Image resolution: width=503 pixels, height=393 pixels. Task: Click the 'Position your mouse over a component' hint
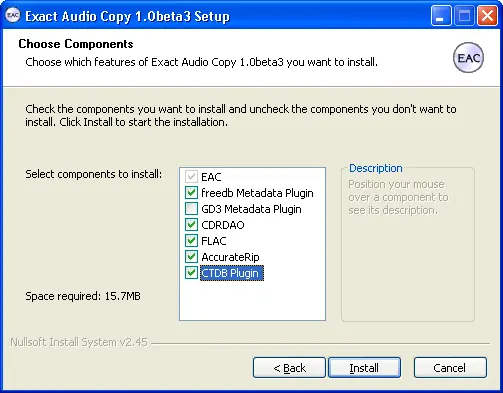click(x=398, y=197)
